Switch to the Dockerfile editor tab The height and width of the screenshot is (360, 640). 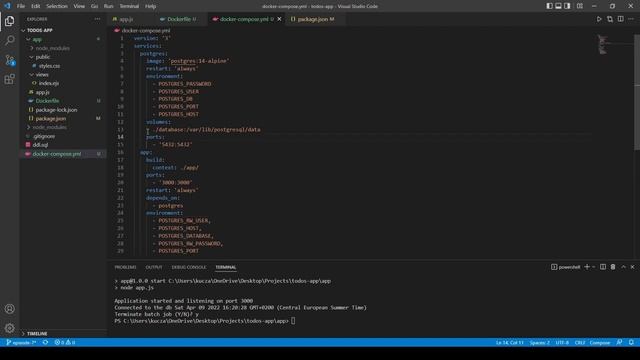(x=179, y=19)
